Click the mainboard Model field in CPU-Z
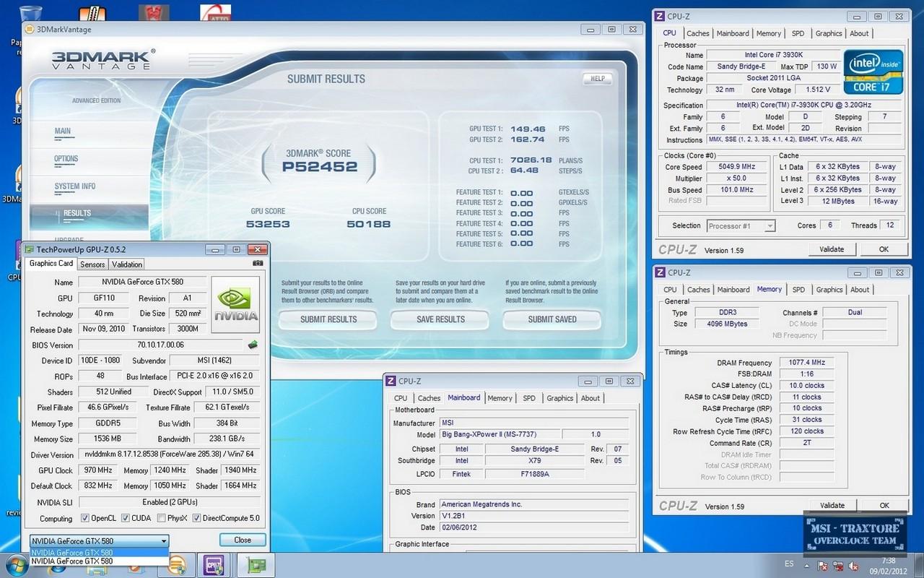The image size is (924, 578). (x=500, y=435)
